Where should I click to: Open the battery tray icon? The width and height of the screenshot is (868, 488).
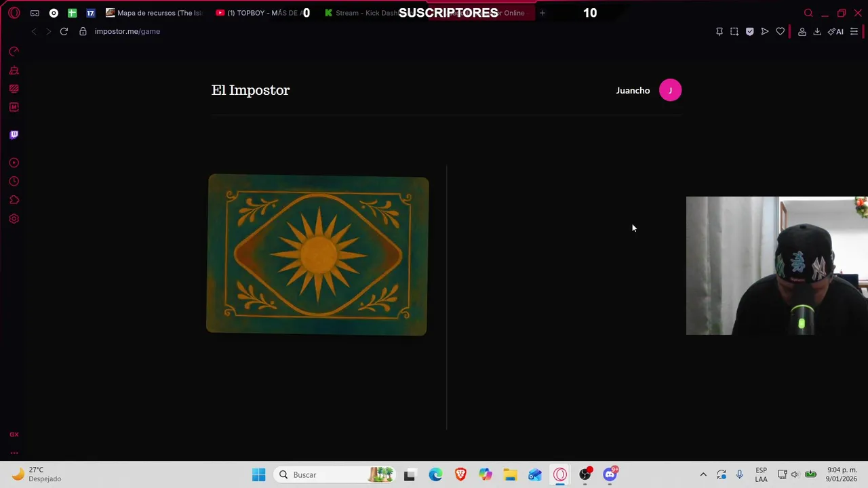[x=810, y=474]
